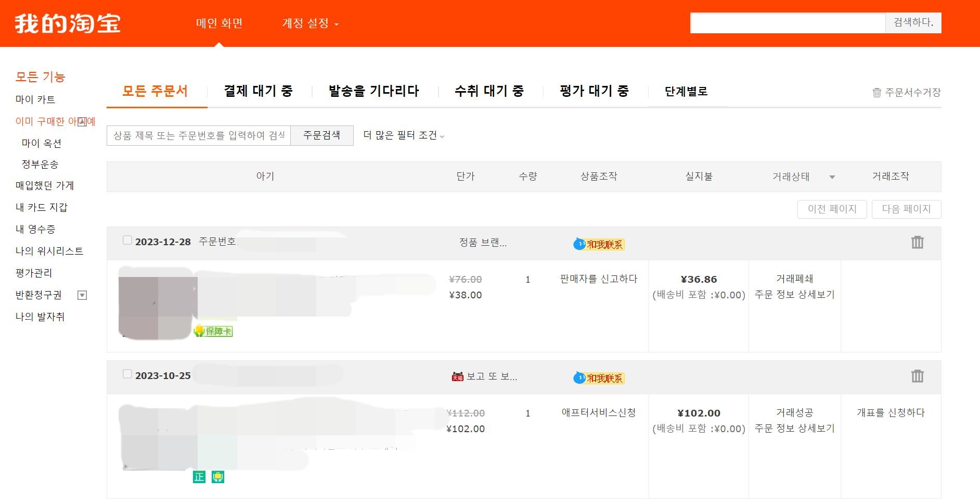The width and height of the screenshot is (980, 504).
Task: Open 주문 정보 상세보기 for the 2023-10-25 order
Action: click(795, 429)
